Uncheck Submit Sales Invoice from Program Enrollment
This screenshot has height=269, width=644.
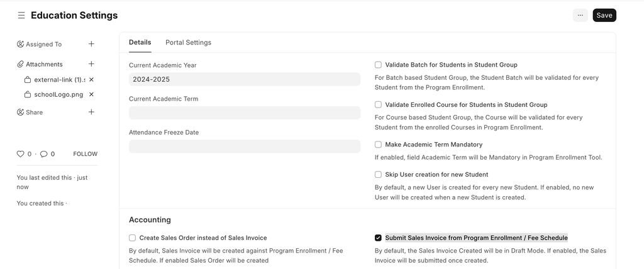pos(378,238)
